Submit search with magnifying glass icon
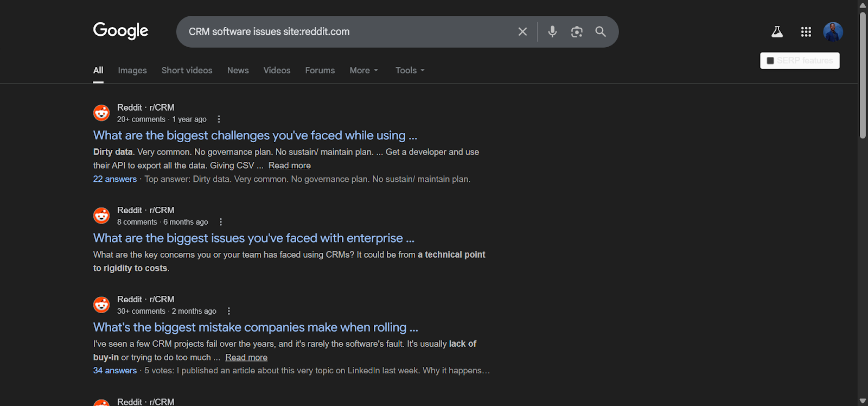Viewport: 868px width, 406px height. [601, 31]
